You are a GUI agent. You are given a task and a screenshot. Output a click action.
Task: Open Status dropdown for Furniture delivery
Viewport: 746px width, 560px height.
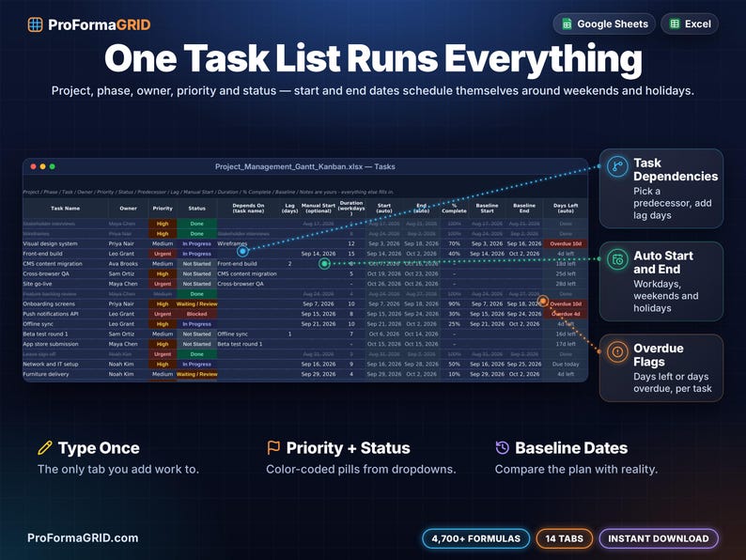(196, 374)
